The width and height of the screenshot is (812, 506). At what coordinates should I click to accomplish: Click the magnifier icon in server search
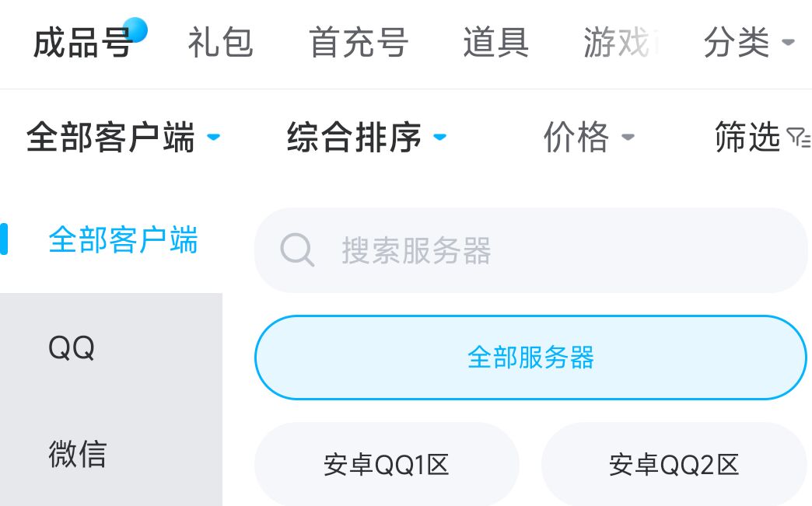pos(297,251)
